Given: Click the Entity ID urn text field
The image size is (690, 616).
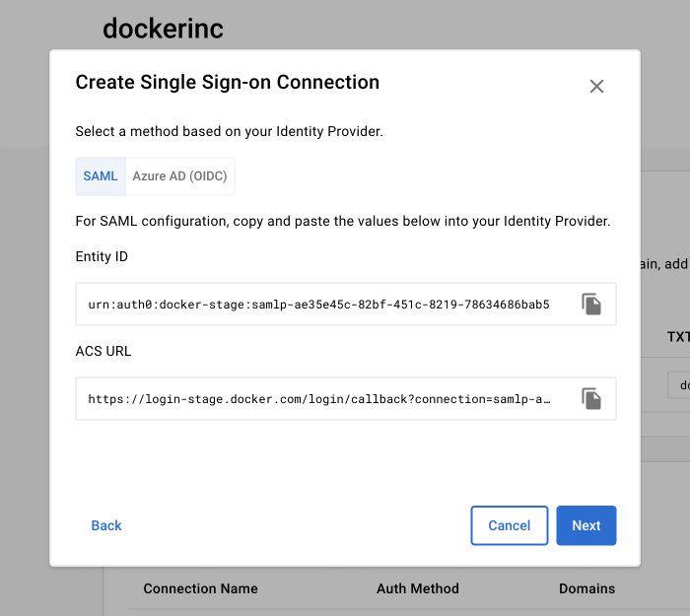Looking at the screenshot, I should tap(318, 304).
